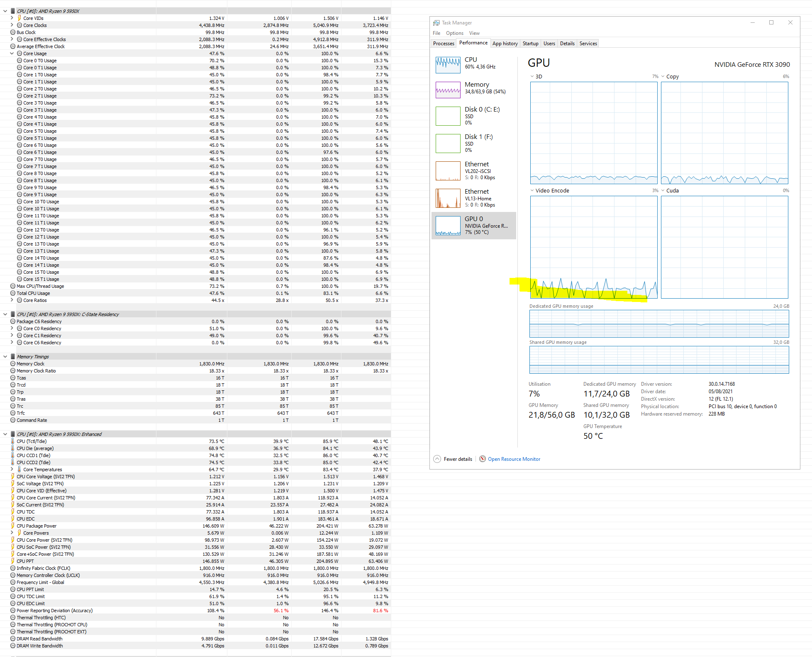Collapse the C-State Residency section
Image resolution: width=812 pixels, height=657 pixels.
click(5, 314)
